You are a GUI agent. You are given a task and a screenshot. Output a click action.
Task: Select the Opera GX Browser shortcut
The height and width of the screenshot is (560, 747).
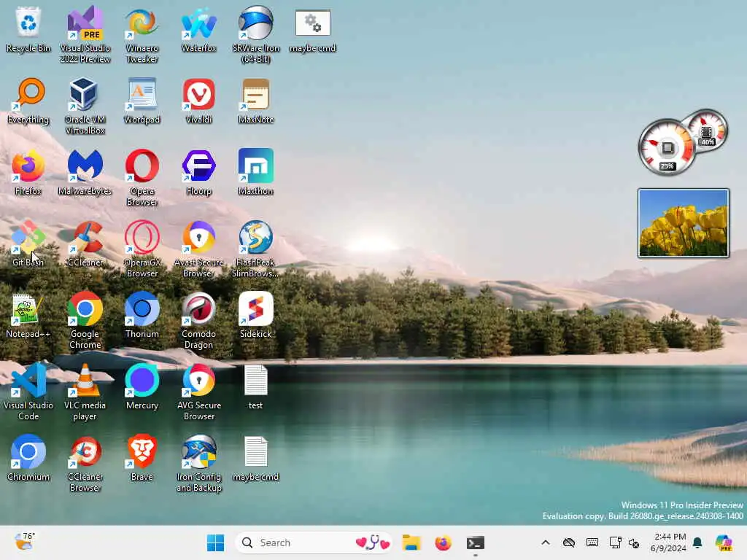[142, 249]
